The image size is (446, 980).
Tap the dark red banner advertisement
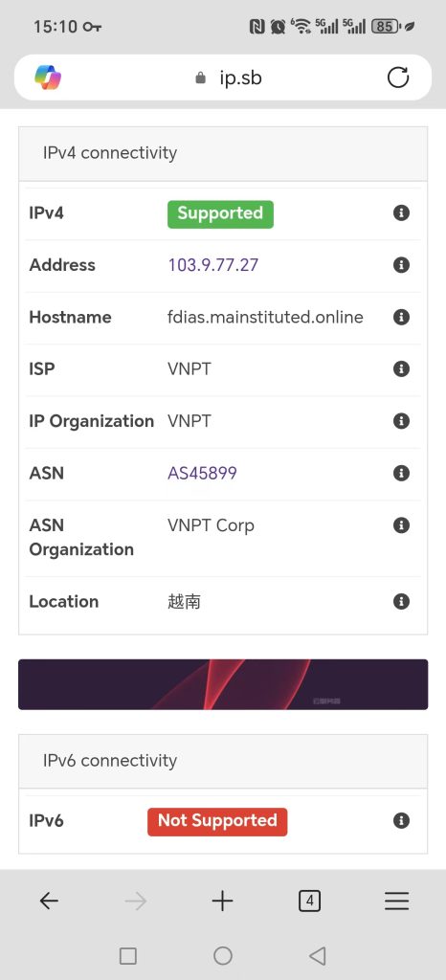(x=223, y=684)
